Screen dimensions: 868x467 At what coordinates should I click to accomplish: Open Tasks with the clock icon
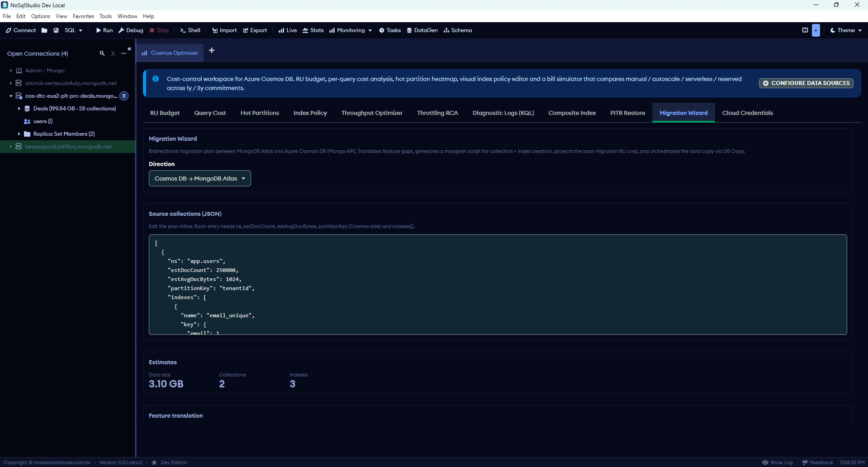point(390,30)
